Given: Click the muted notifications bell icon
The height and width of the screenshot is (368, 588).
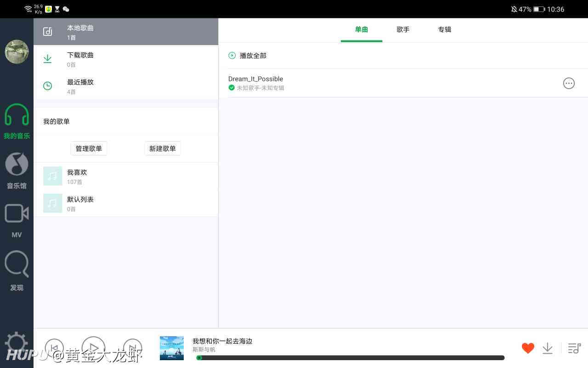Looking at the screenshot, I should coord(514,9).
